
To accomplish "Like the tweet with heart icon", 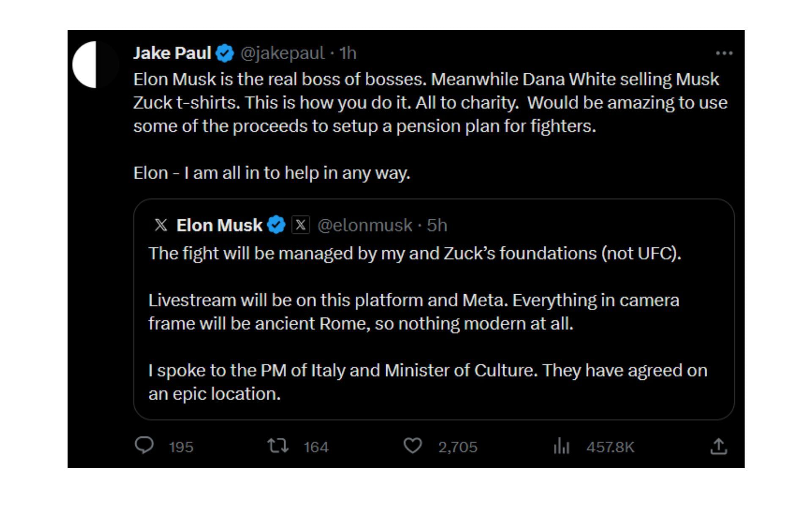I will tap(412, 446).
